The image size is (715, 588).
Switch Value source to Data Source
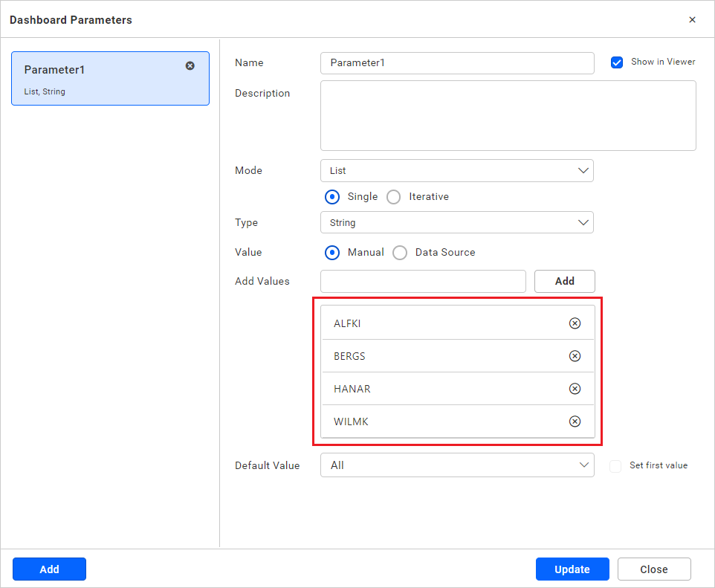400,252
